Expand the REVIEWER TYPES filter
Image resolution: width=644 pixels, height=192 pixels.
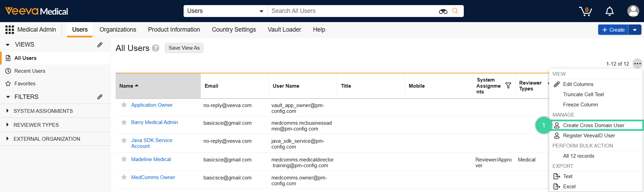[x=7, y=125]
